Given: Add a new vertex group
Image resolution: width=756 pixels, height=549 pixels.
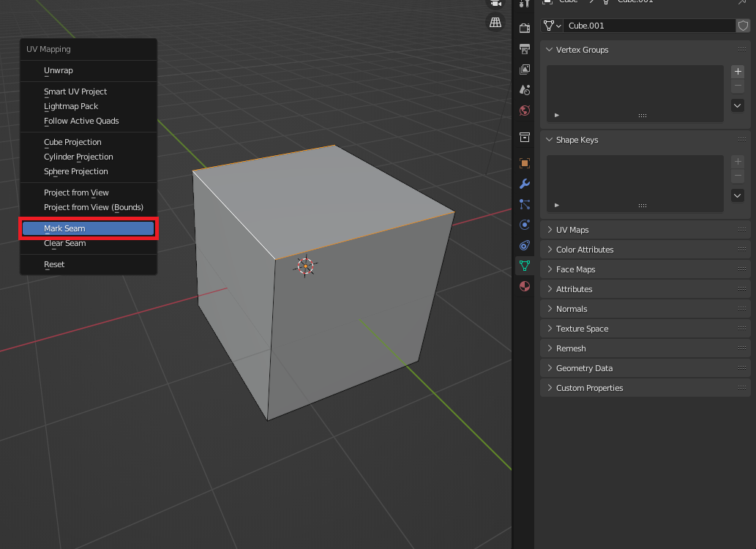Looking at the screenshot, I should click(x=738, y=72).
